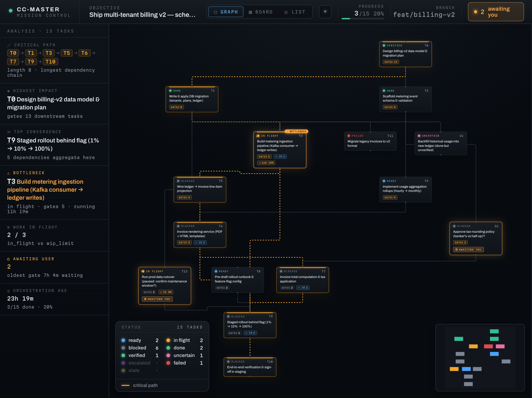
Task: Select the uncertain U1 Backfill historical usage node
Action: 441,143
